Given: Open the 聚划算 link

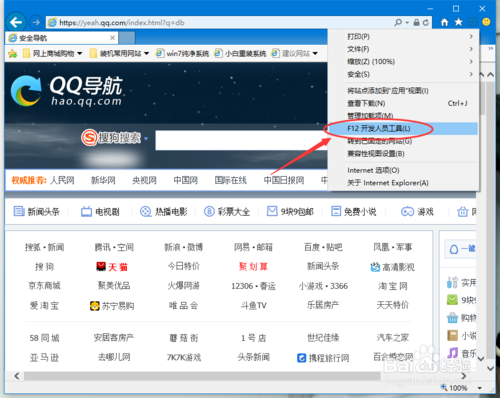Looking at the screenshot, I should click(253, 267).
